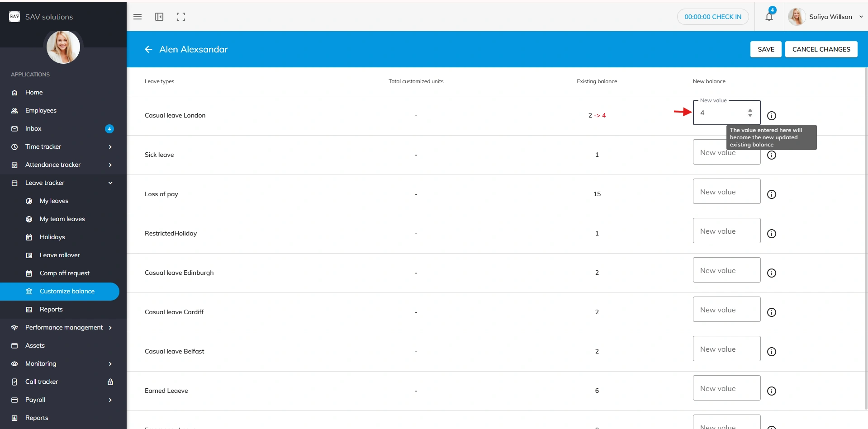The width and height of the screenshot is (868, 429).
Task: Enter fullscreen mode with the expand icon
Action: [x=181, y=17]
